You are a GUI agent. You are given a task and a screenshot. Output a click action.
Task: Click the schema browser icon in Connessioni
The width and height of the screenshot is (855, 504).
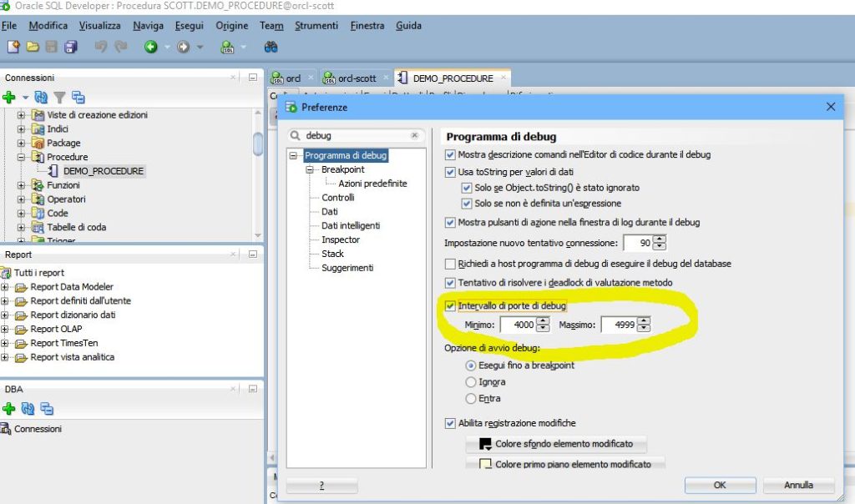point(78,97)
